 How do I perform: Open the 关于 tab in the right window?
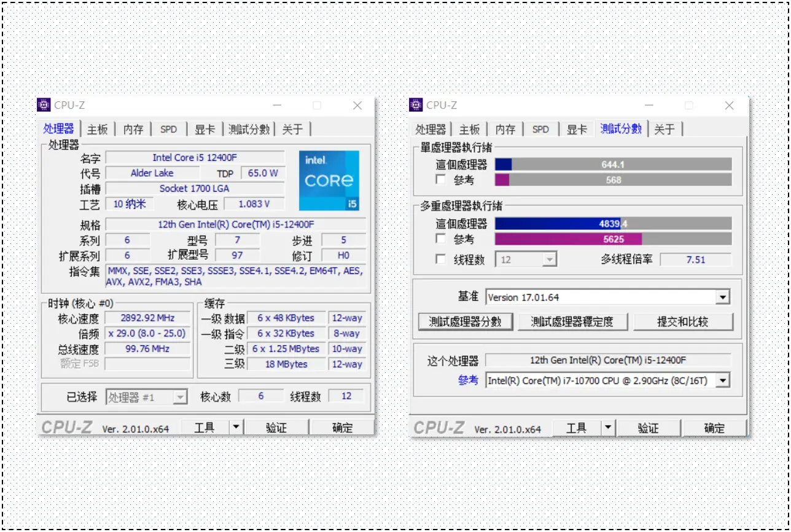click(664, 129)
